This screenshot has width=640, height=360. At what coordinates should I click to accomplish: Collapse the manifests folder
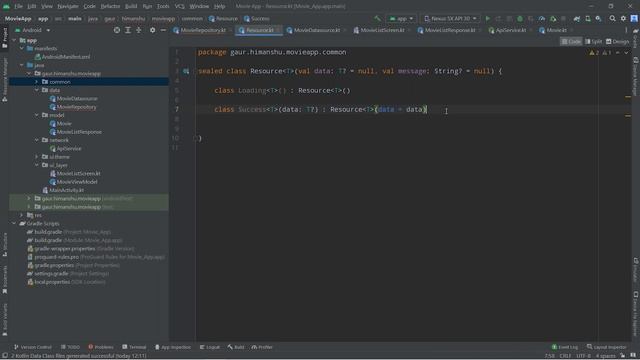(22, 49)
